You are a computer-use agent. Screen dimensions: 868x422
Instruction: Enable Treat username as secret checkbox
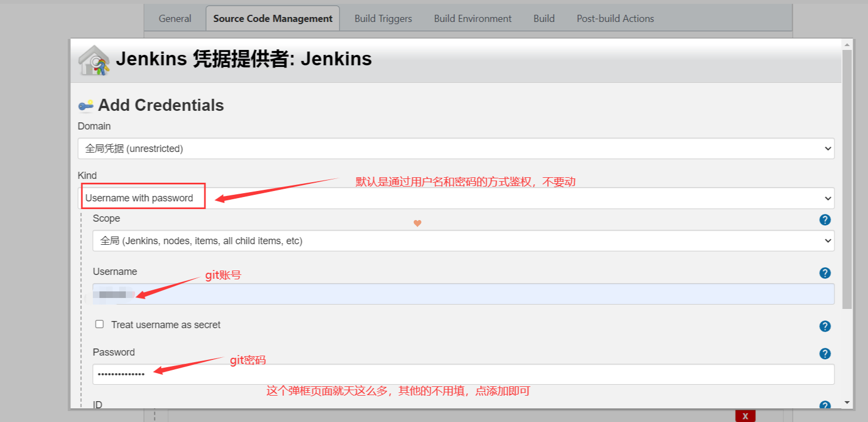coord(99,324)
